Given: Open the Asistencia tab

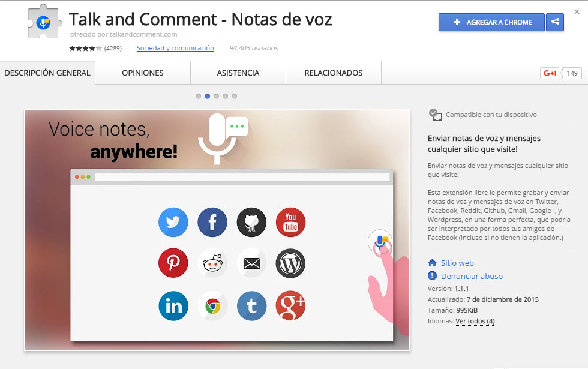Looking at the screenshot, I should pos(238,73).
